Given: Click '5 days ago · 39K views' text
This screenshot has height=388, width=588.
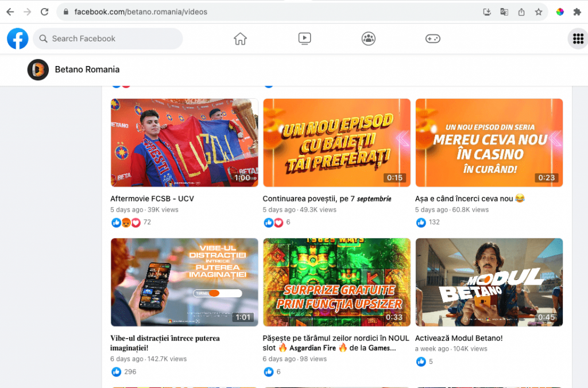Looking at the screenshot, I should pos(144,210).
